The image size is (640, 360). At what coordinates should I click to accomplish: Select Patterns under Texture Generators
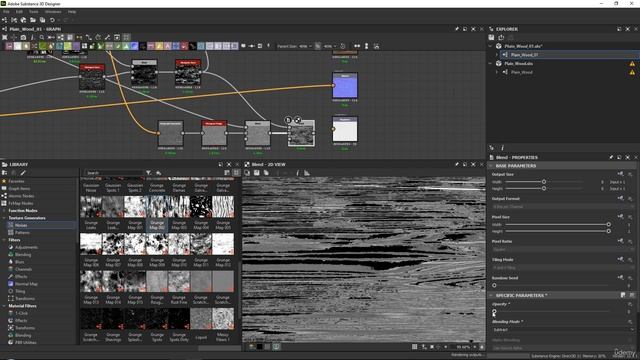point(22,233)
